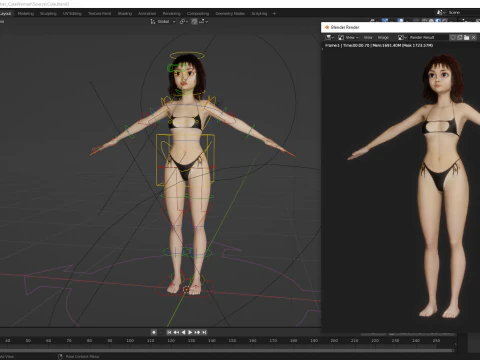Toggle the snapping magnet button
The image size is (480, 360).
click(x=194, y=22)
